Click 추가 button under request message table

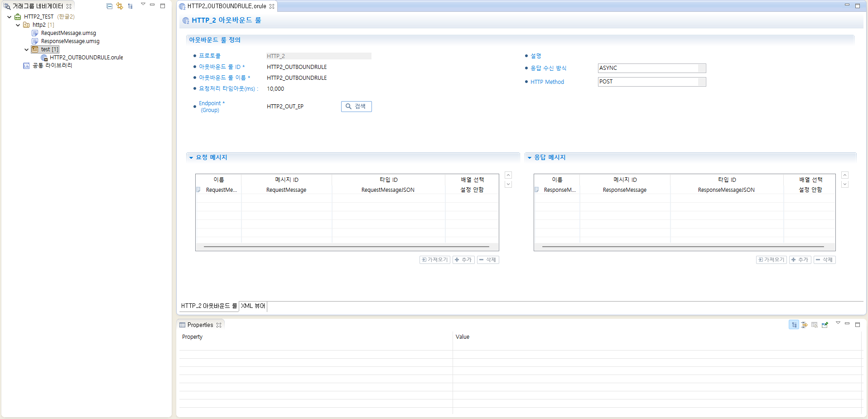click(463, 260)
